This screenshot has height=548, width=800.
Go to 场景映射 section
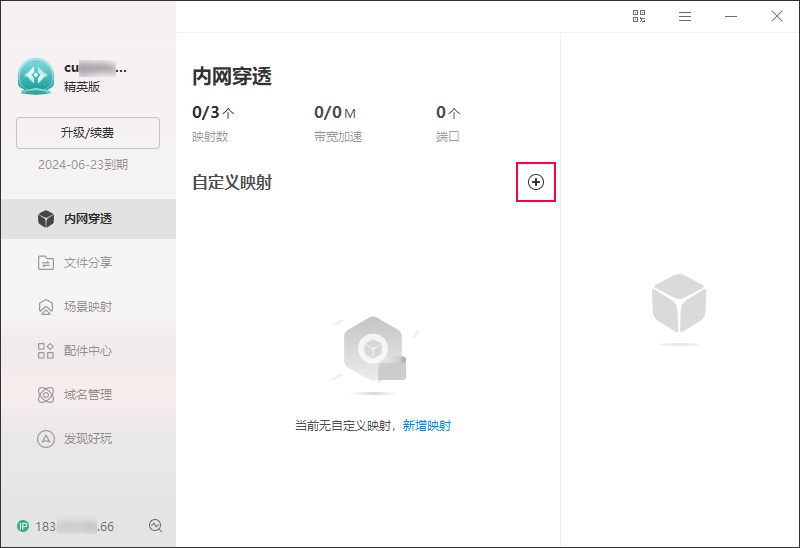point(89,307)
